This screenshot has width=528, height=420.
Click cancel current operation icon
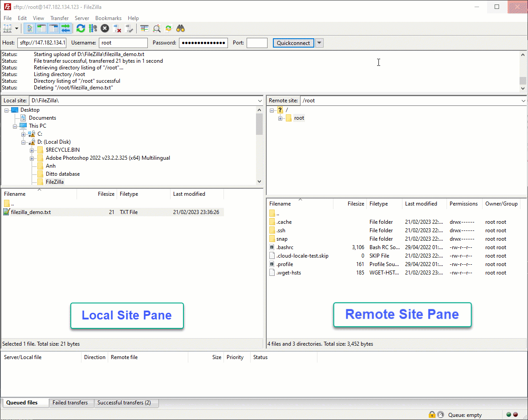[x=105, y=28]
